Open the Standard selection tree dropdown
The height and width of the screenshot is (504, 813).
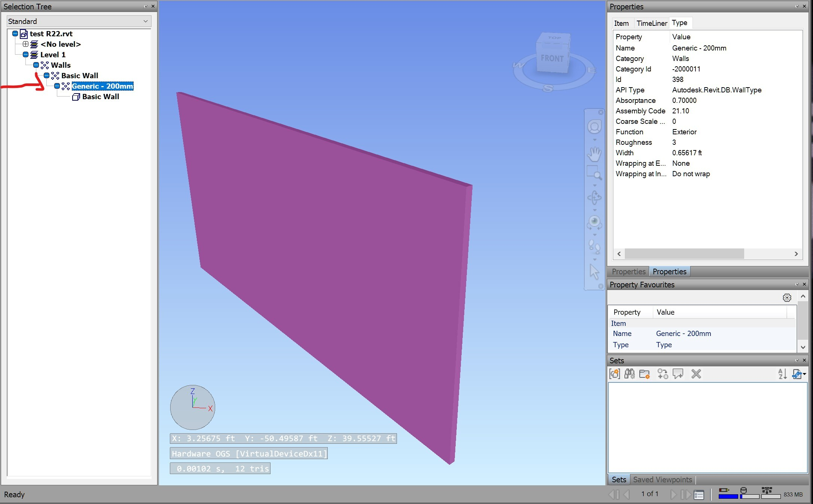click(146, 21)
